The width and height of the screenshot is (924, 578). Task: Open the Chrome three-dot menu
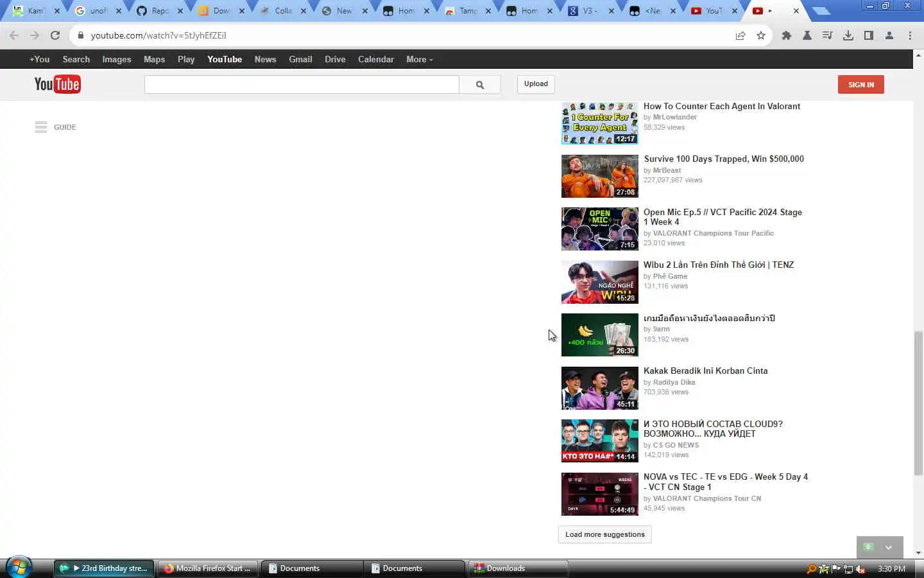tap(910, 35)
